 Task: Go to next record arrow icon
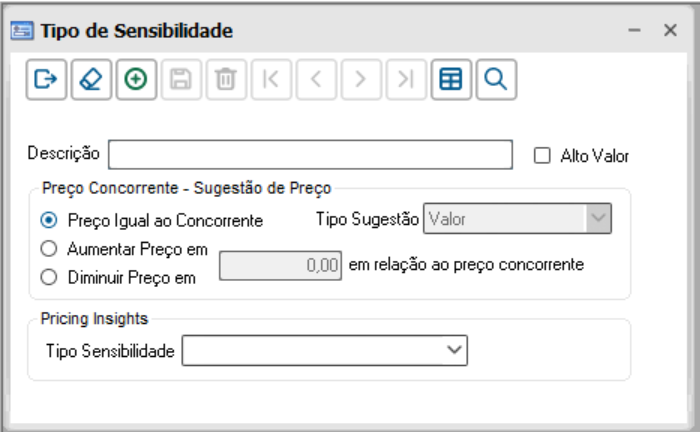click(x=361, y=81)
